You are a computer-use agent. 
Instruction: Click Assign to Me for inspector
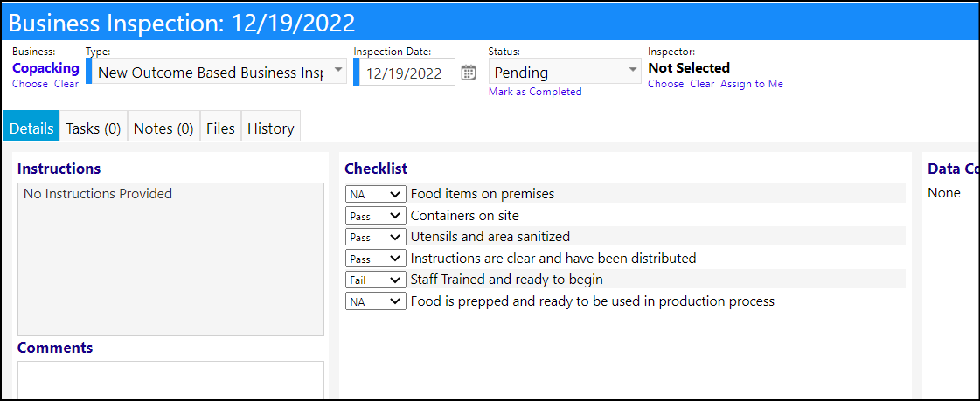click(751, 84)
